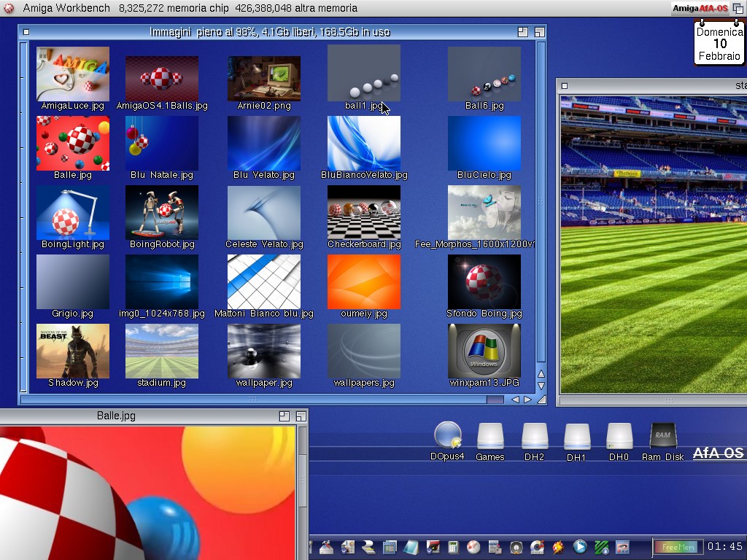Launch the calculator icon in the dock
747x560 pixels.
click(x=453, y=546)
